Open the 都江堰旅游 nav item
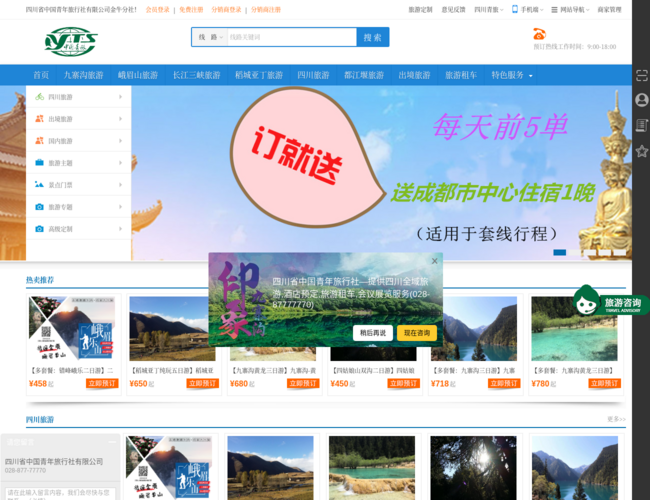This screenshot has width=650, height=500. point(364,75)
